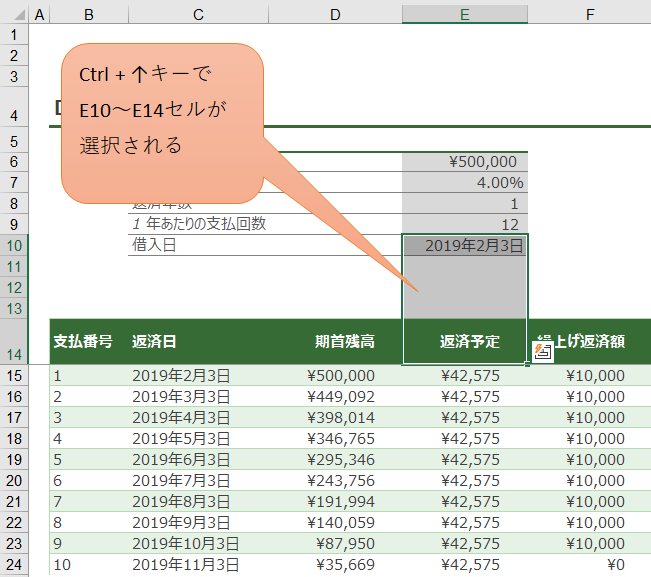Image resolution: width=651 pixels, height=577 pixels.
Task: Click the 返済予定 table header
Action: (x=465, y=342)
